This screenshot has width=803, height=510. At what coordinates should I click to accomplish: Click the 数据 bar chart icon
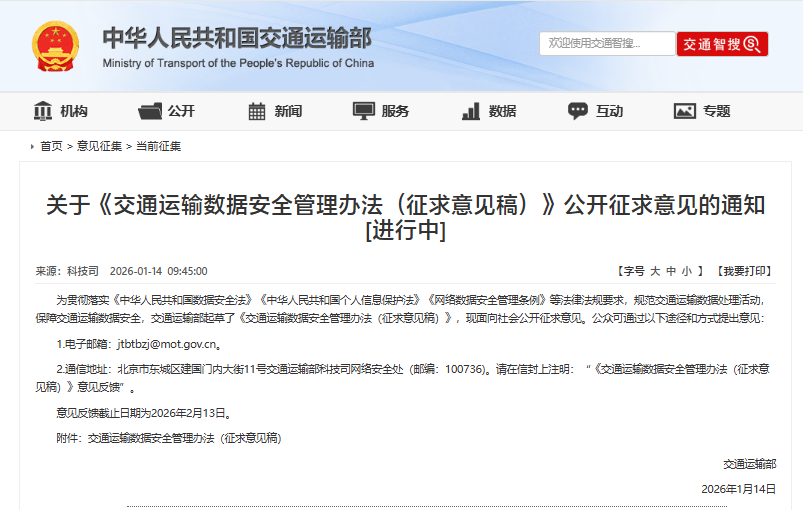click(471, 111)
